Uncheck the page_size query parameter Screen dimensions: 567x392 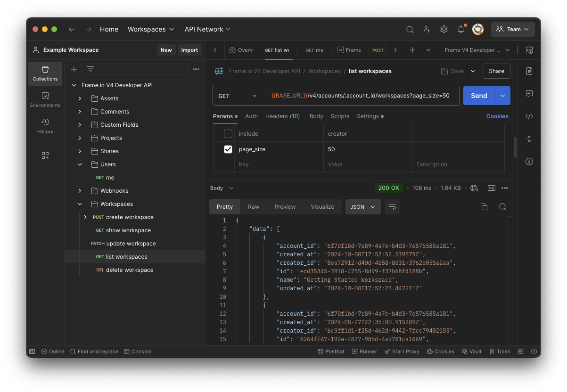228,149
